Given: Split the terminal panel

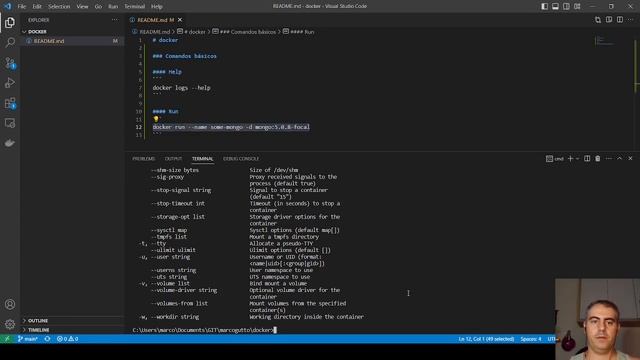Looking at the screenshot, I should tap(587, 158).
